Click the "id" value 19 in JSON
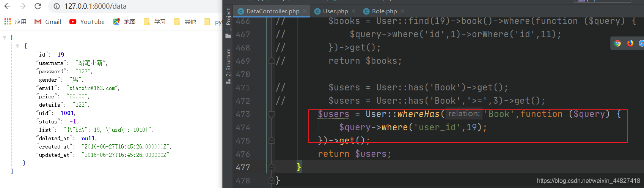Viewport: 644px width, 188px height. 61,55
